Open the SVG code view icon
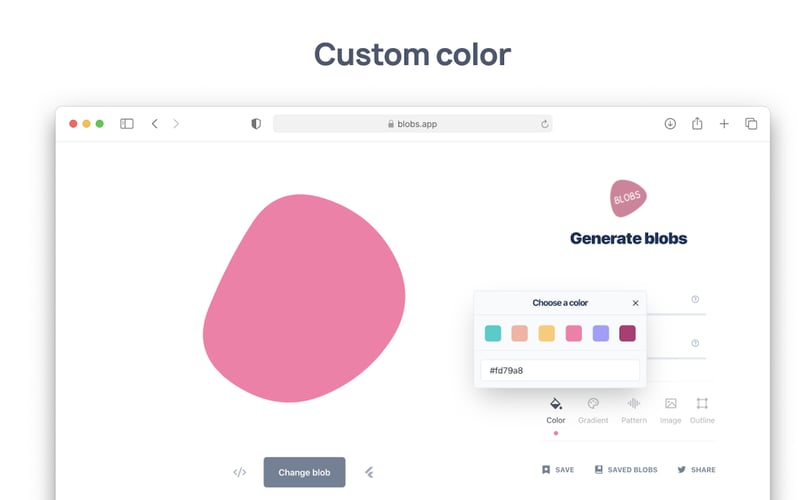Image resolution: width=800 pixels, height=500 pixels. [240, 472]
